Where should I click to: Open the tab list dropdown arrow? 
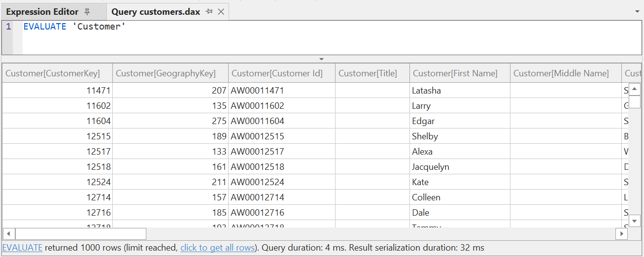click(637, 11)
